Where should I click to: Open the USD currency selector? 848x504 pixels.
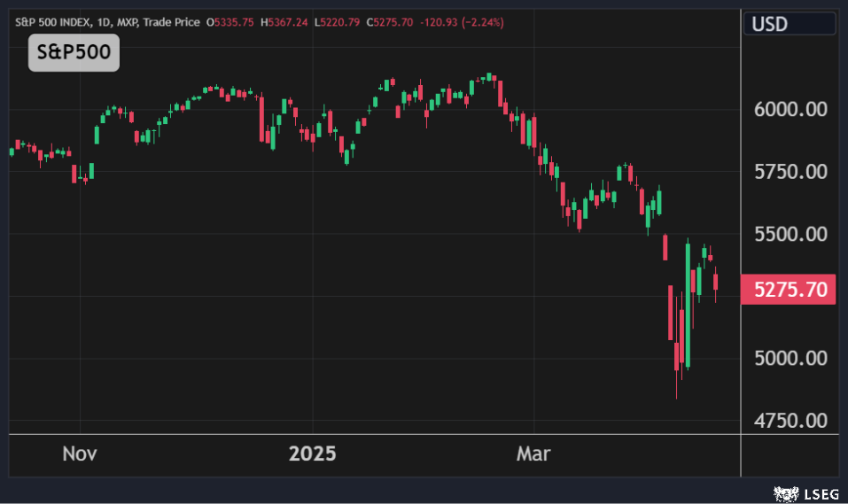point(790,24)
